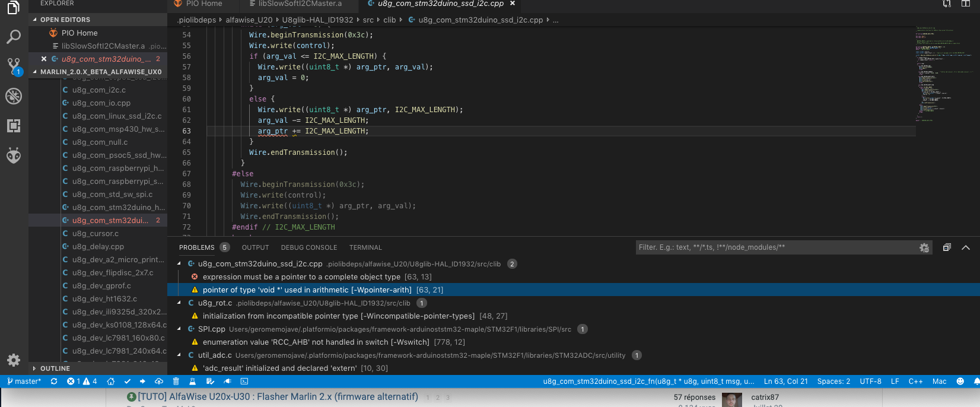Select the 'RCC_AHB' not handled warning row
Image resolution: width=980 pixels, height=407 pixels.
[x=574, y=342]
